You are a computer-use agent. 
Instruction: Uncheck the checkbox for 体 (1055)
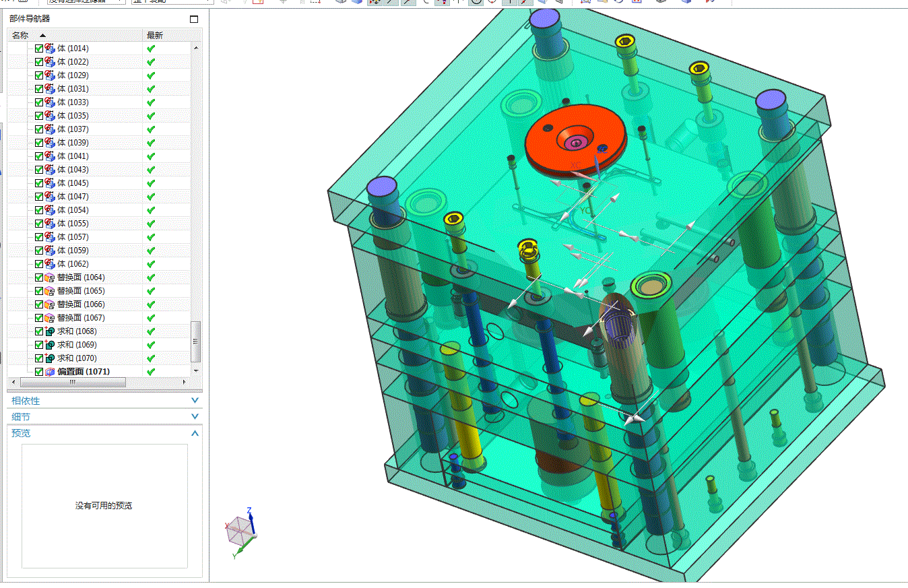pyautogui.click(x=39, y=224)
